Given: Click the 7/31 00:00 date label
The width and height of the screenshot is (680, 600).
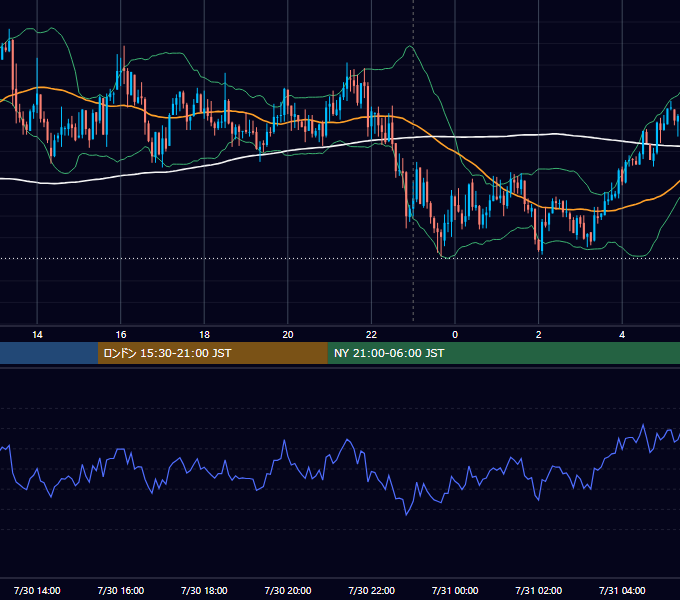Looking at the screenshot, I should [455, 590].
